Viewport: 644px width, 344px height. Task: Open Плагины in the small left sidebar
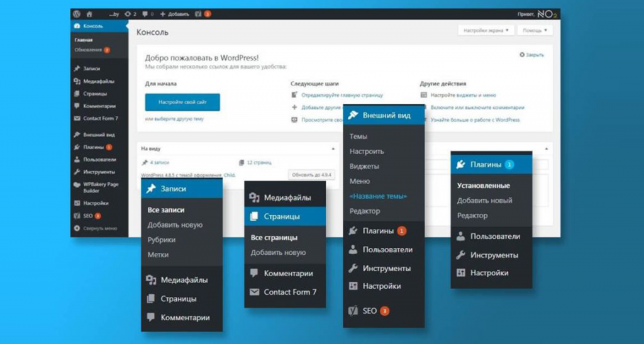click(x=93, y=147)
